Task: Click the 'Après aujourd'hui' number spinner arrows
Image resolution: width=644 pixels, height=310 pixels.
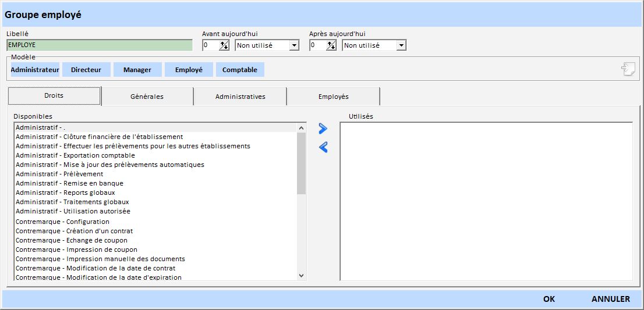Action: coord(331,45)
